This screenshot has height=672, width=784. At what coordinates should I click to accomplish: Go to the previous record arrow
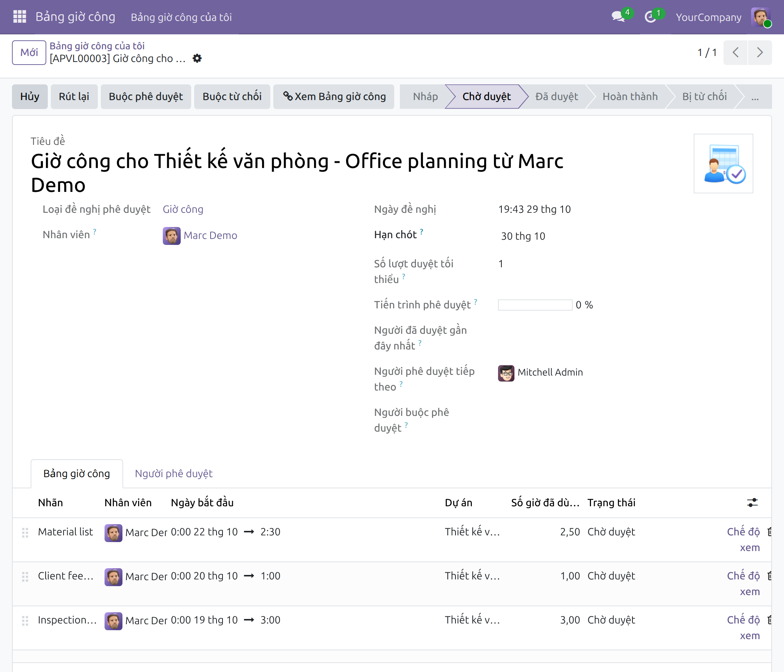pos(735,52)
